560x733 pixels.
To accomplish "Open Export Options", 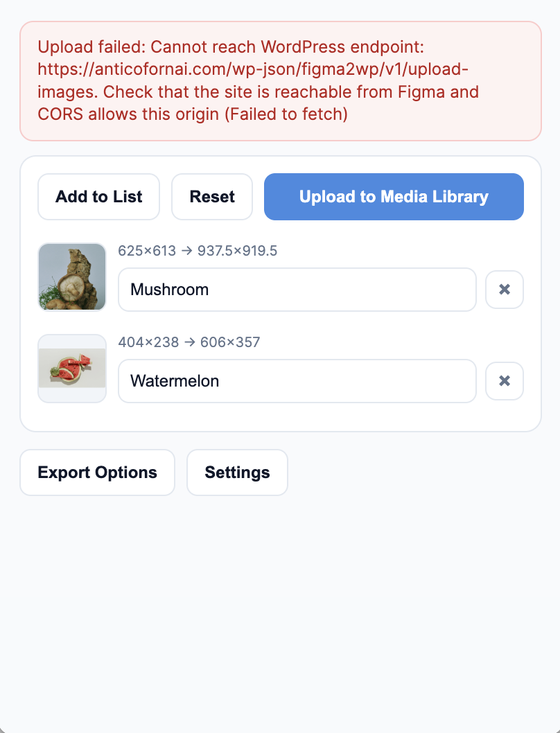I will click(97, 473).
